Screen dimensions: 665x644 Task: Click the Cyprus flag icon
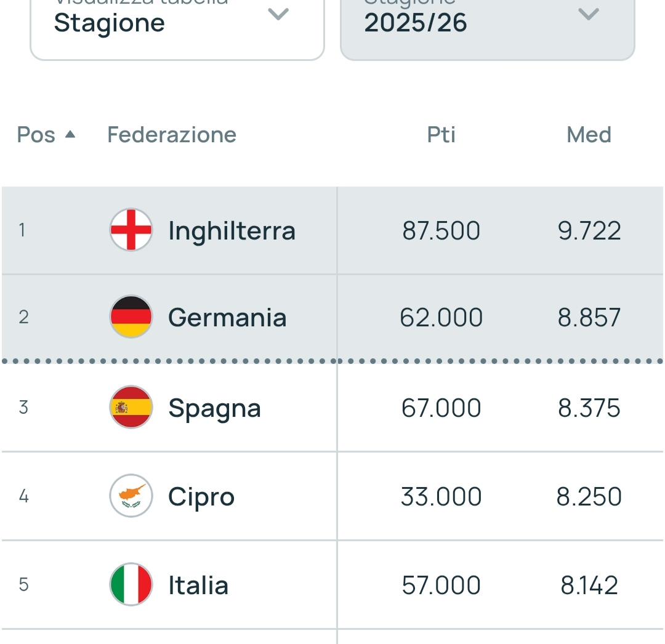pos(131,496)
